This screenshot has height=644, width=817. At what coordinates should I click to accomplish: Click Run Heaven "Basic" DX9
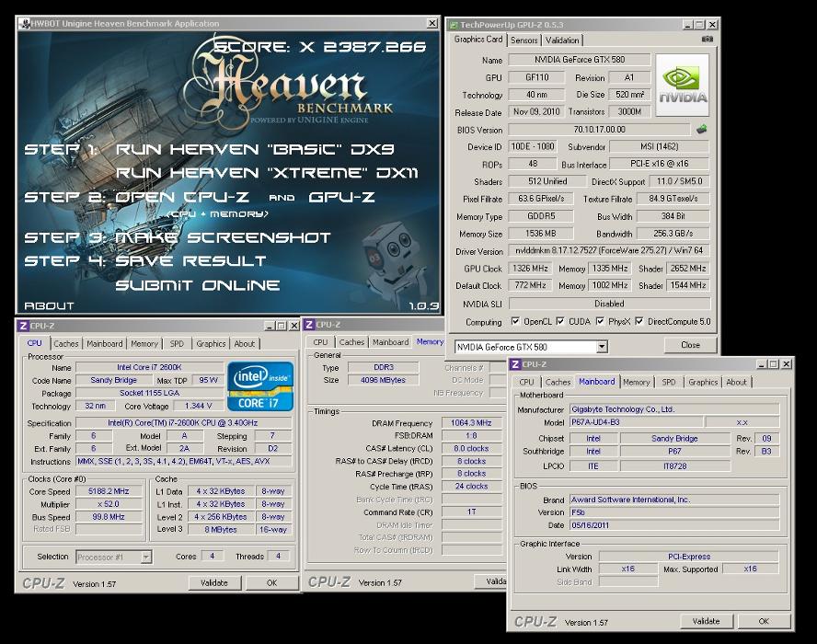point(254,149)
